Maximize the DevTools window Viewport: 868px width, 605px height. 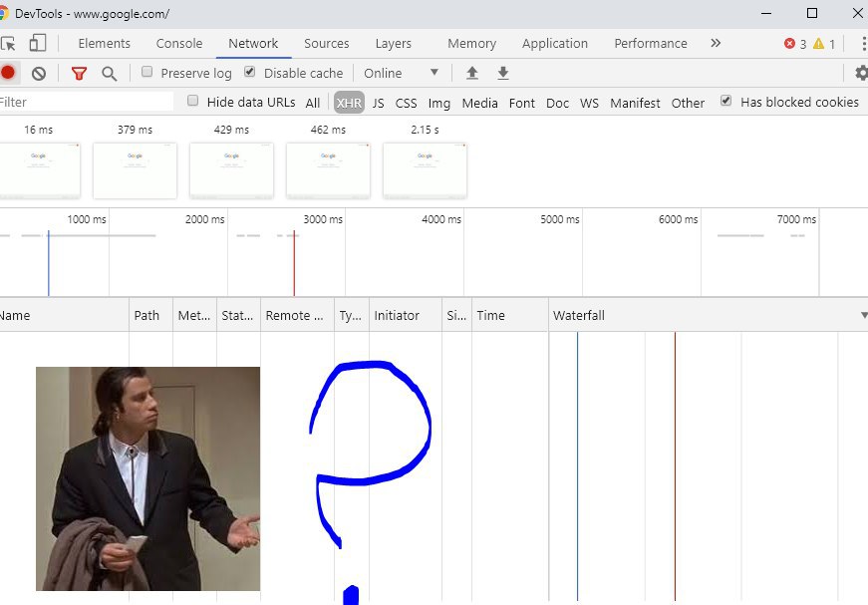pyautogui.click(x=811, y=13)
